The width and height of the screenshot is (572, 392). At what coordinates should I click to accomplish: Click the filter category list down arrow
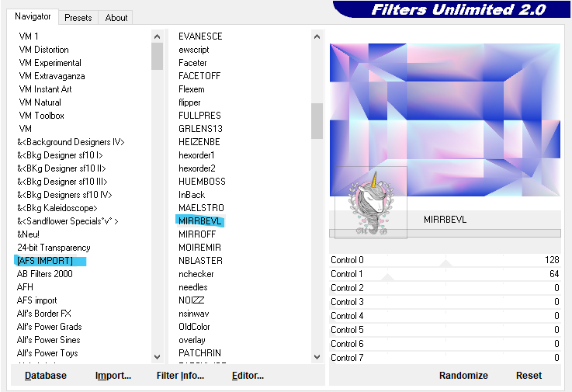click(158, 356)
